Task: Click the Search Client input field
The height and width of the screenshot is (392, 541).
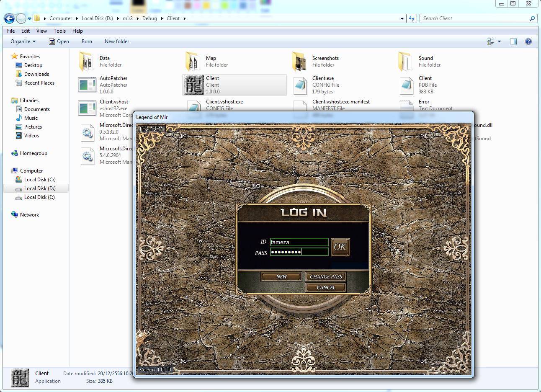Action: pos(474,18)
